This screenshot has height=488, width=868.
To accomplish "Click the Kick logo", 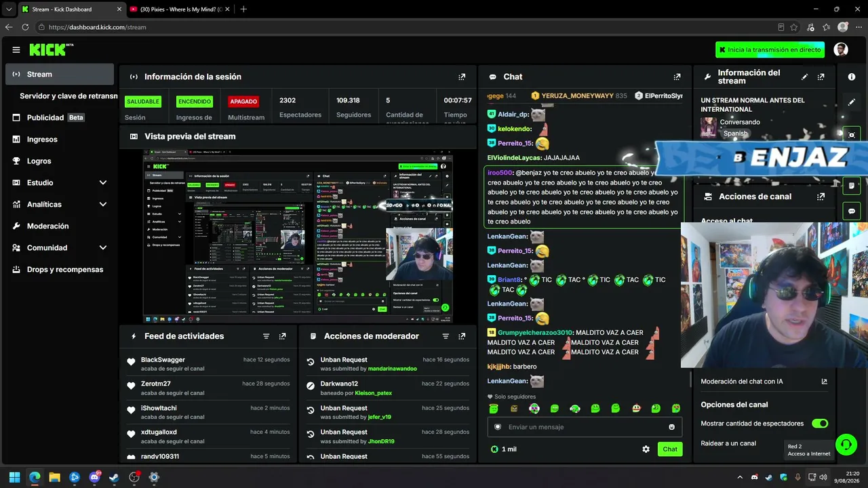I will [x=52, y=49].
